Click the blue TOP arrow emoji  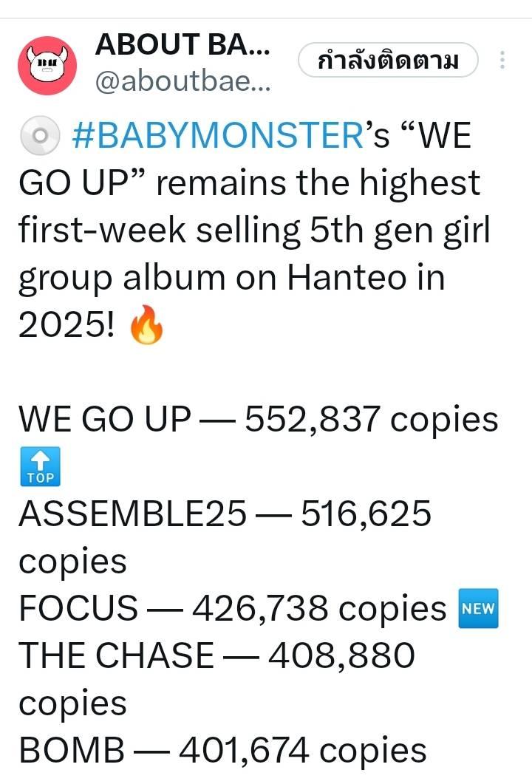(x=39, y=466)
